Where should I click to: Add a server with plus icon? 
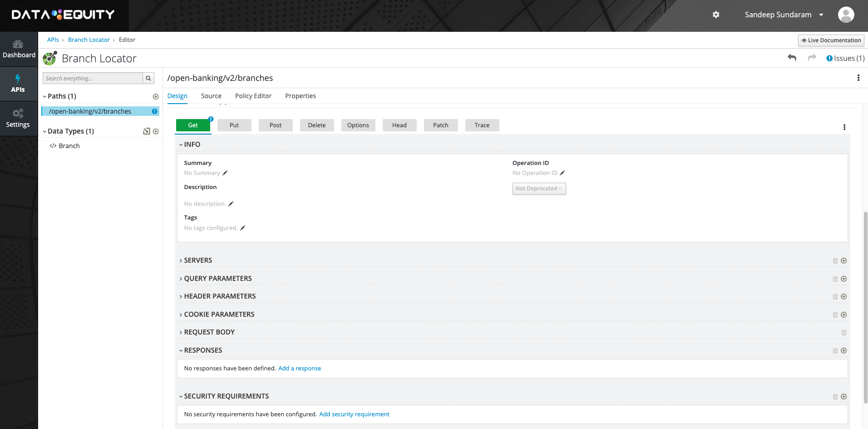point(843,260)
